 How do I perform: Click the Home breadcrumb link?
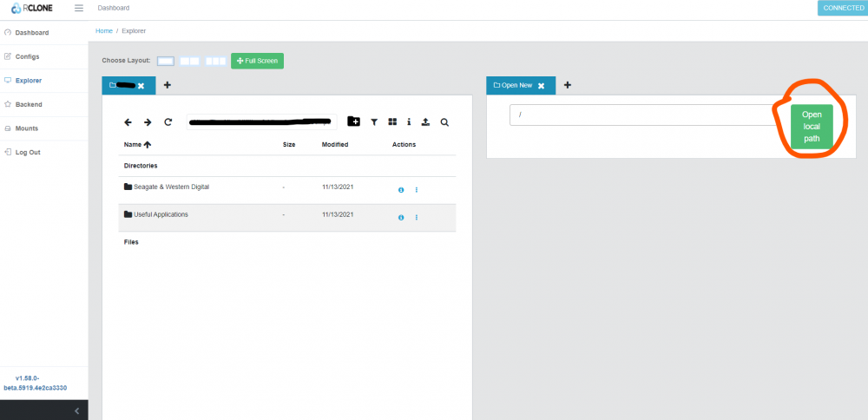[103, 31]
